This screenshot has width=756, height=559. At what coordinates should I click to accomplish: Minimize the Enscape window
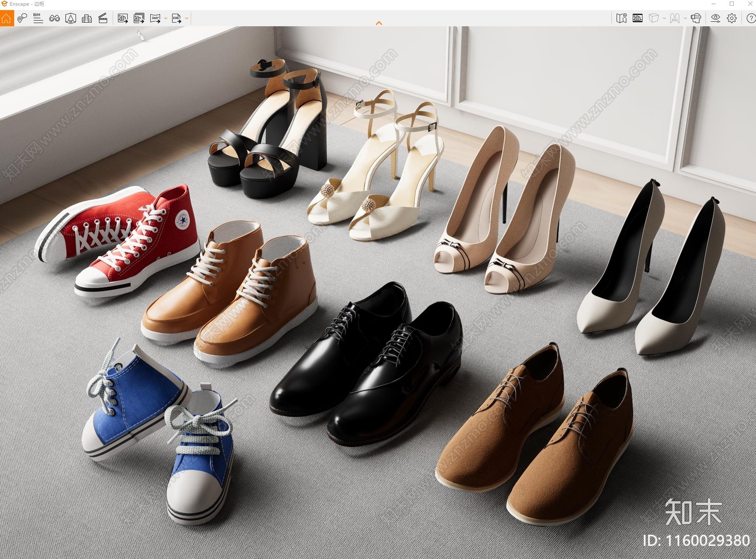[713, 4]
